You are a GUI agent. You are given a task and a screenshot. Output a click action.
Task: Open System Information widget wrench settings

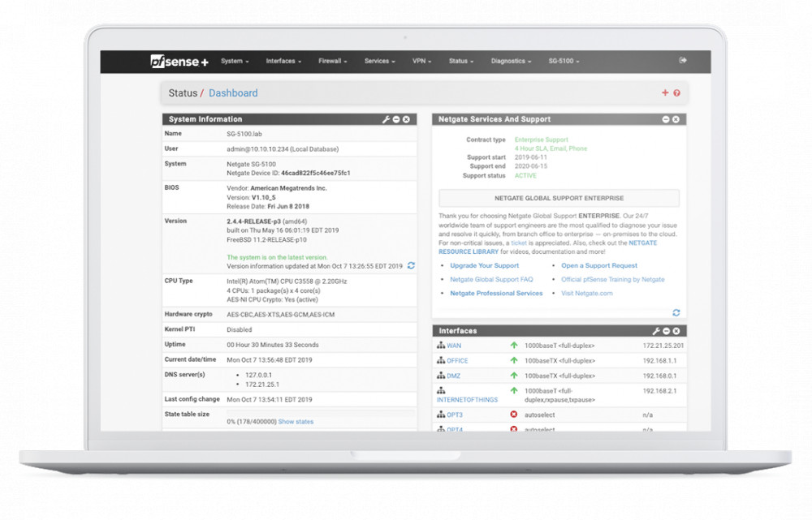(387, 119)
